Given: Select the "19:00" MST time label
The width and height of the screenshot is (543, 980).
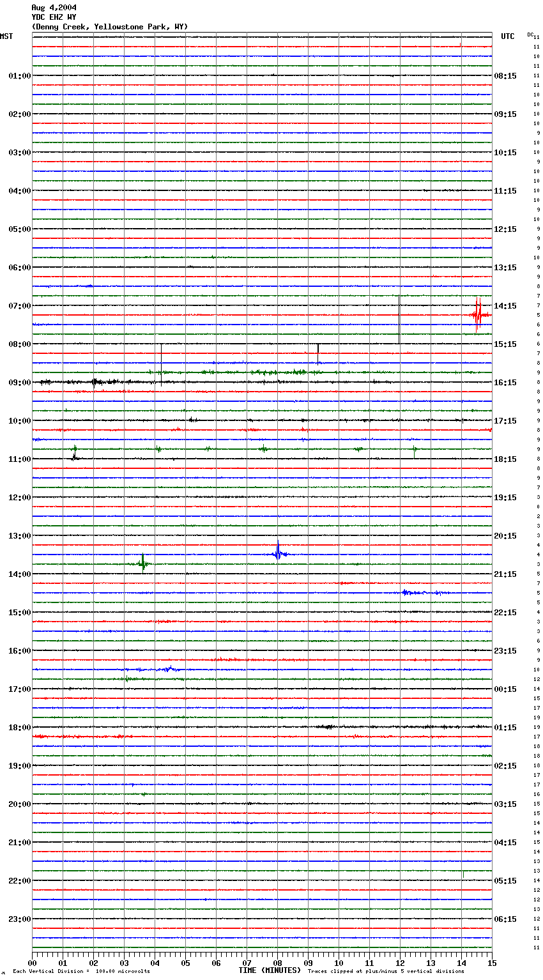Looking at the screenshot, I should [x=20, y=766].
